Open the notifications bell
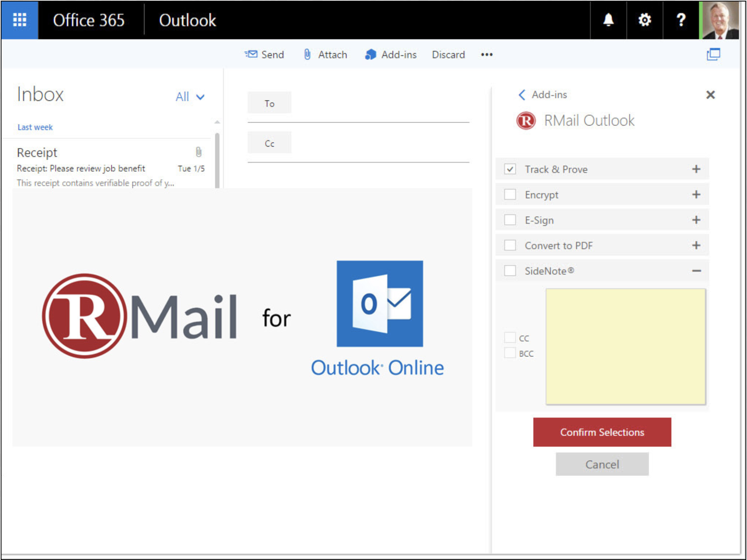The image size is (747, 560). point(608,19)
